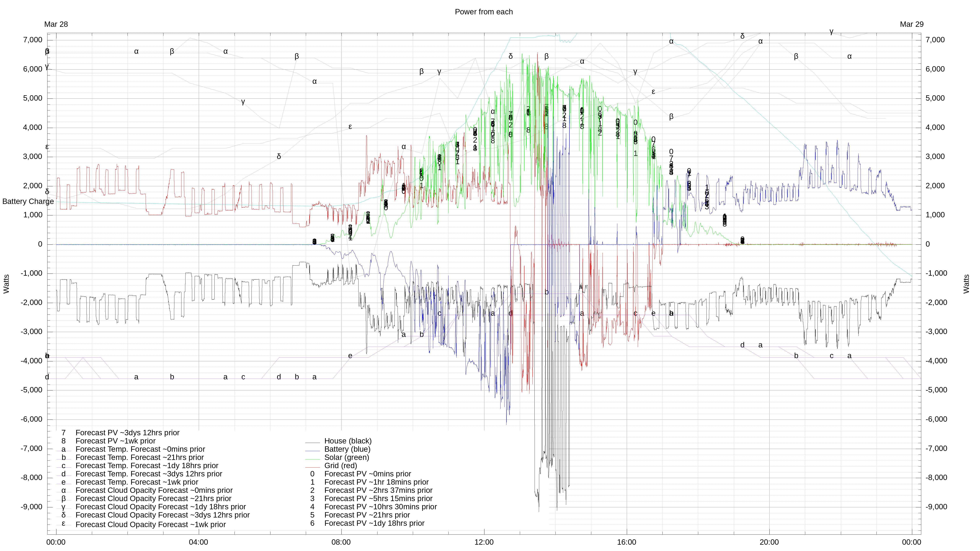Click the '08:00' time axis label
This screenshot has width=980, height=551.
click(341, 542)
